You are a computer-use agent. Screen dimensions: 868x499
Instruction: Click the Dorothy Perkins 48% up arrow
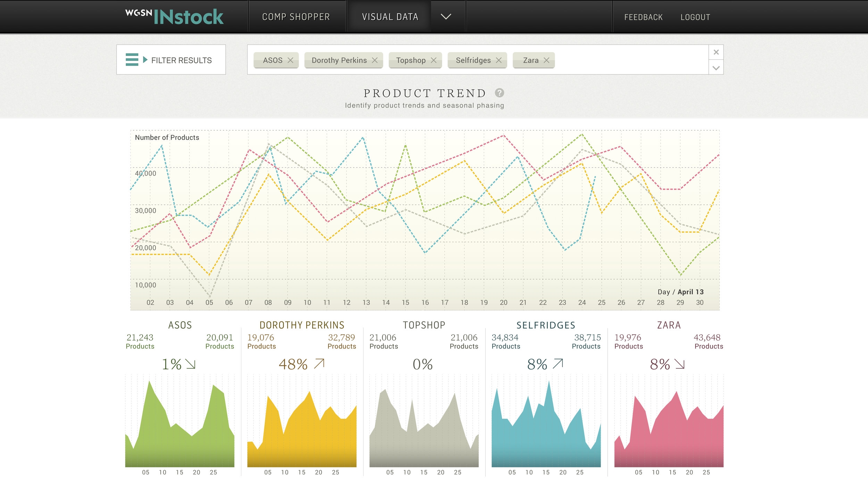[319, 363]
